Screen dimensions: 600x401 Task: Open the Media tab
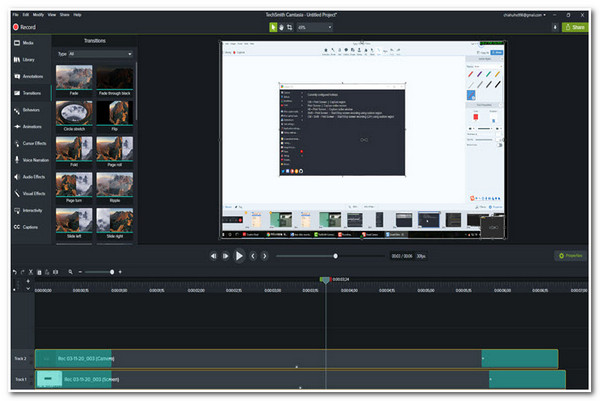(24, 43)
